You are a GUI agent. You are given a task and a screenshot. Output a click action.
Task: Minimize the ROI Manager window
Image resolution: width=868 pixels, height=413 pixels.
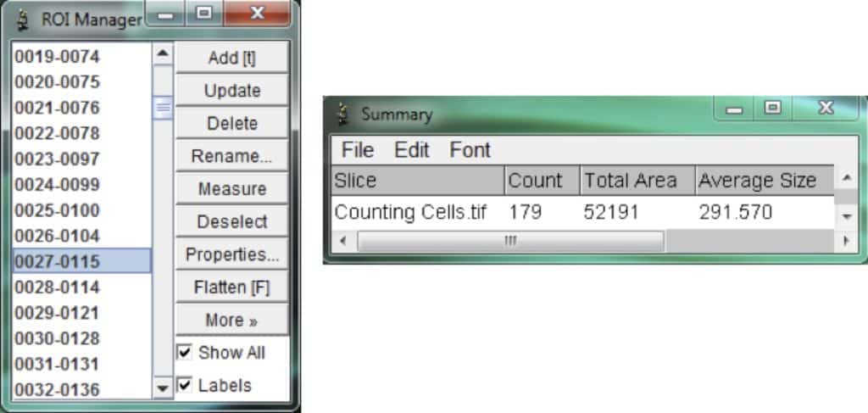tap(165, 14)
